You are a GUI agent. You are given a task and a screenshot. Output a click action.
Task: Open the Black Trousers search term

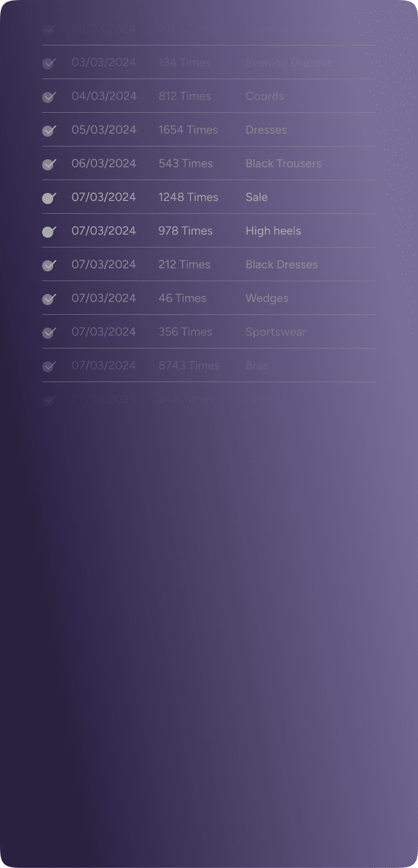coord(283,164)
